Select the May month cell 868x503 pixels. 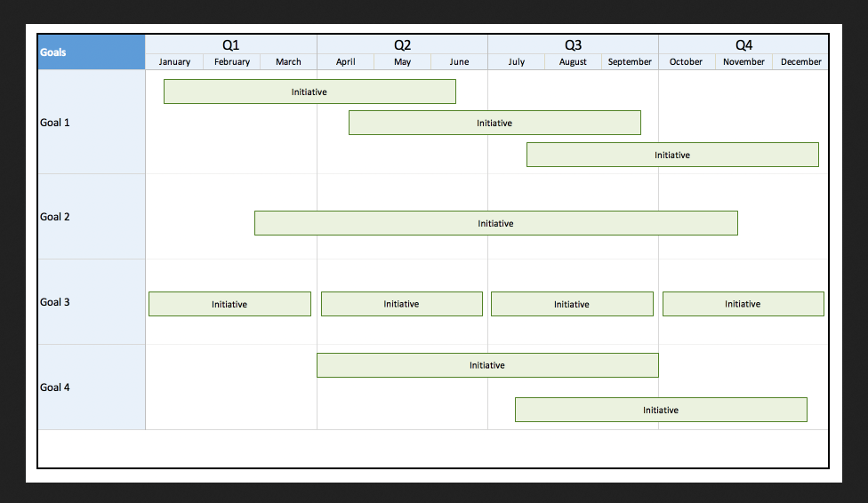(x=403, y=62)
